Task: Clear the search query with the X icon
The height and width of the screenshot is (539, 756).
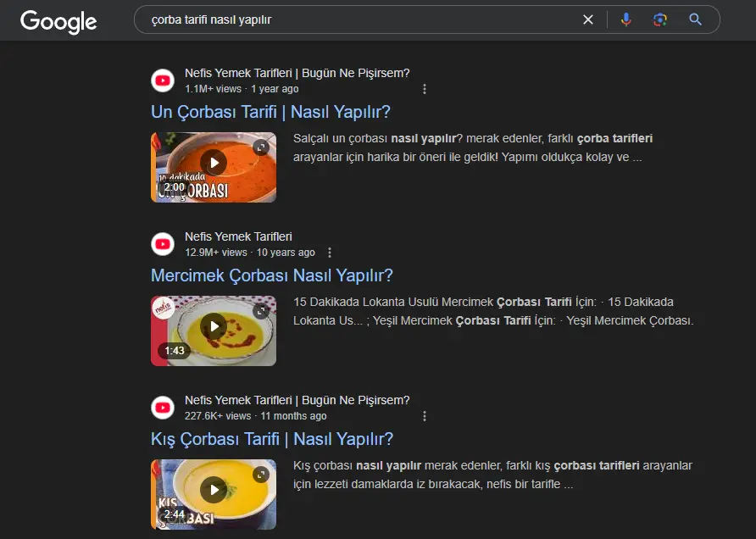Action: click(587, 19)
